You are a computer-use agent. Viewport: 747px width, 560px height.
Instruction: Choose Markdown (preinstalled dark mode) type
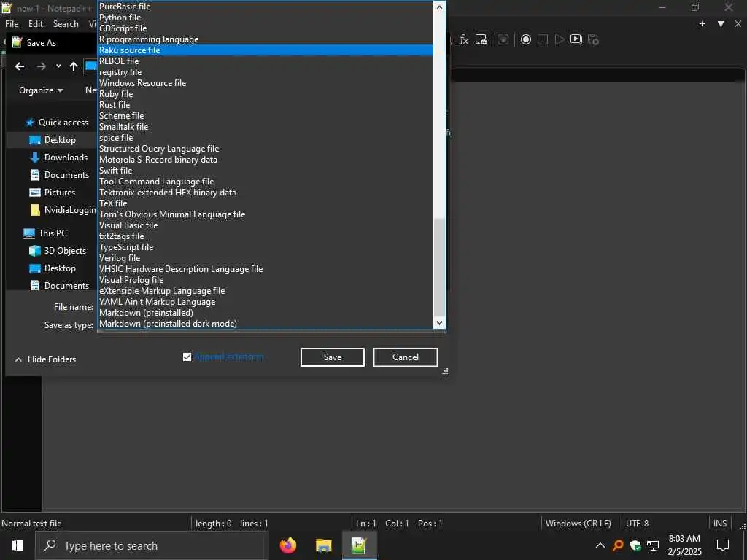[x=266, y=324]
